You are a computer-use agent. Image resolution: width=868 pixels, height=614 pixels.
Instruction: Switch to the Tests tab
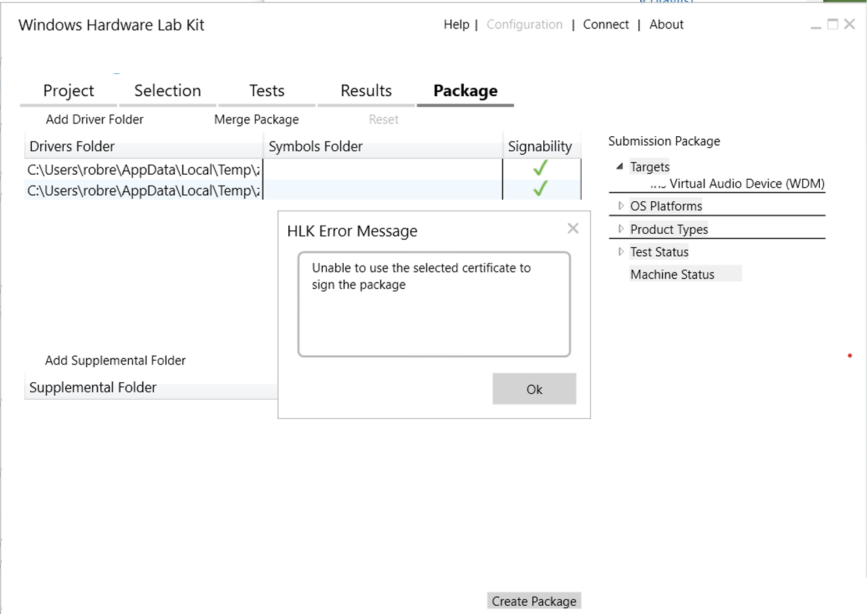tap(267, 90)
